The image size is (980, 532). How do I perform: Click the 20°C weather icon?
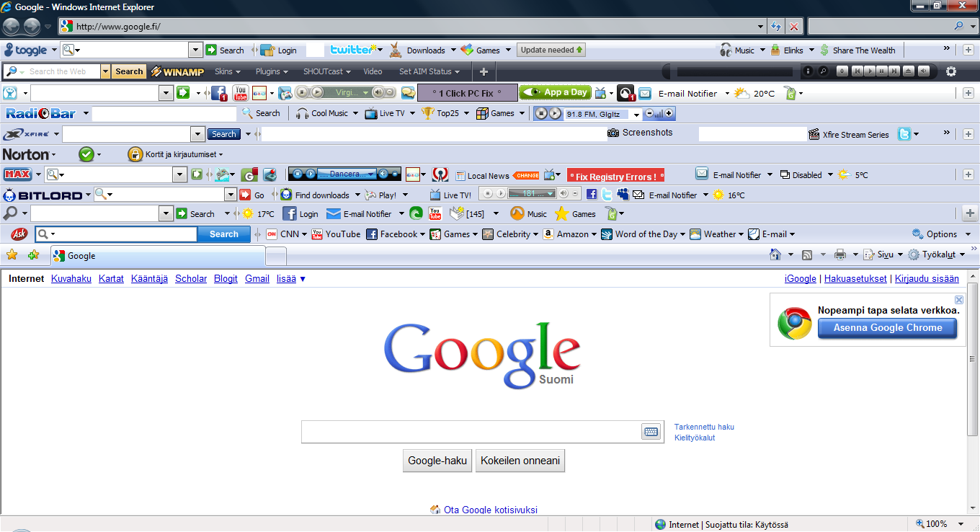(741, 93)
